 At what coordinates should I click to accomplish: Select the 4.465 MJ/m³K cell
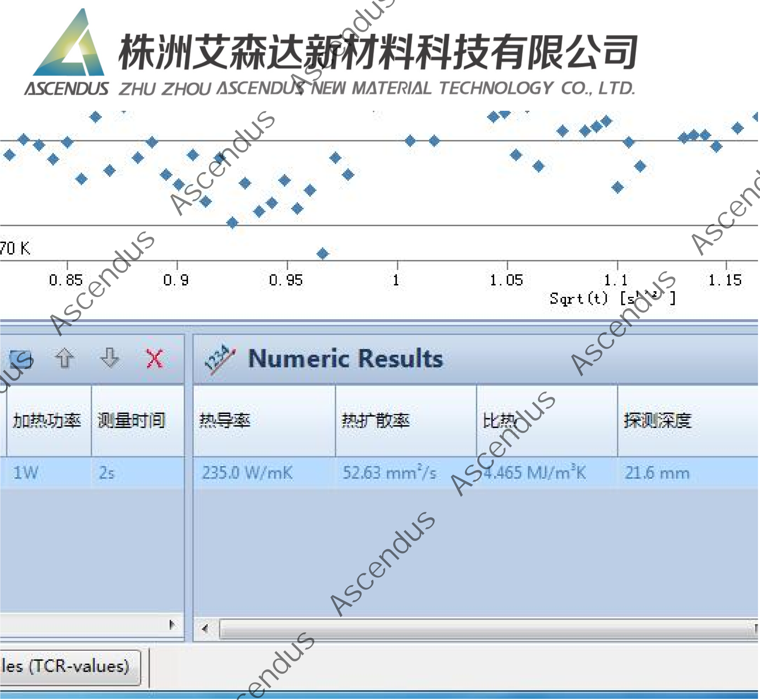coord(547,473)
